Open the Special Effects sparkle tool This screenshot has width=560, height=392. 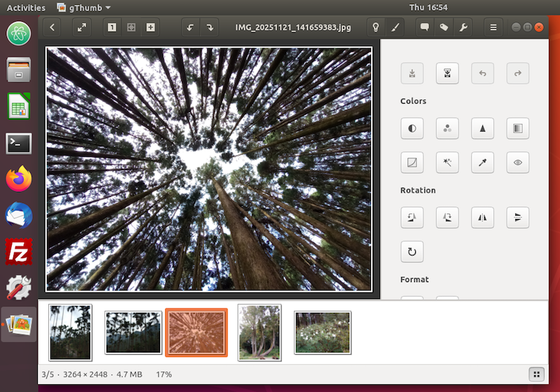coord(447,163)
